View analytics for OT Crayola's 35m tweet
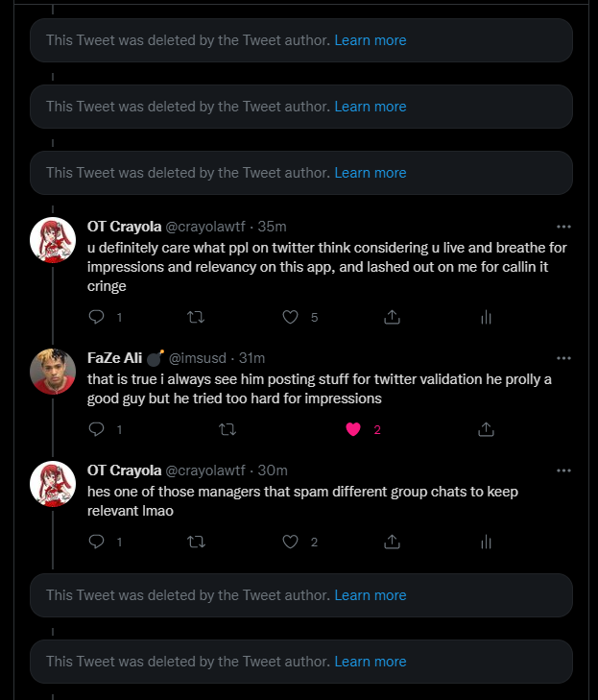The image size is (598, 700). [486, 317]
